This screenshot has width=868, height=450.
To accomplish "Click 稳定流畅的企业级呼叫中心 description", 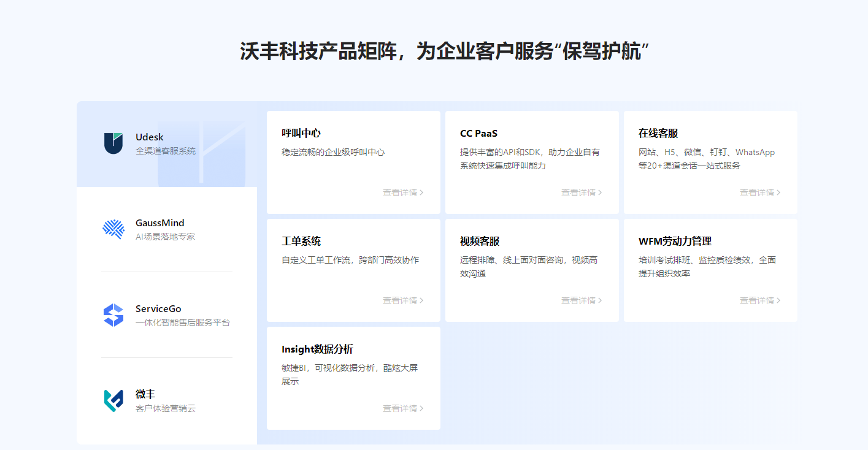I will tap(333, 152).
